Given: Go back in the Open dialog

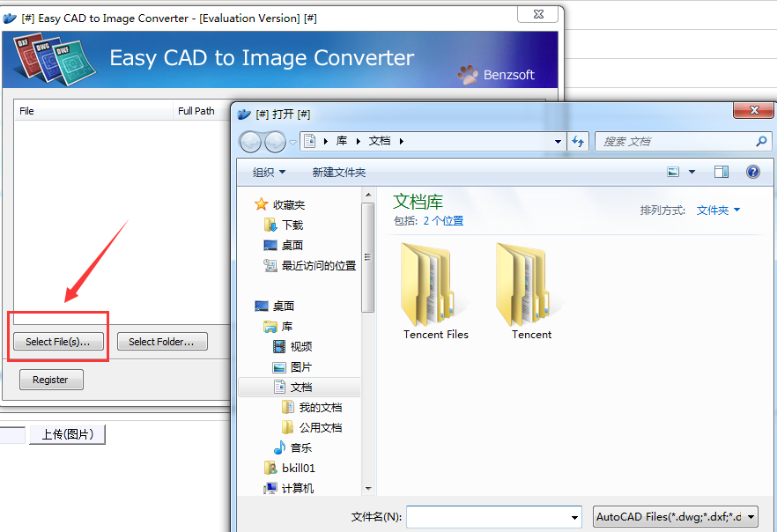Looking at the screenshot, I should pyautogui.click(x=251, y=142).
